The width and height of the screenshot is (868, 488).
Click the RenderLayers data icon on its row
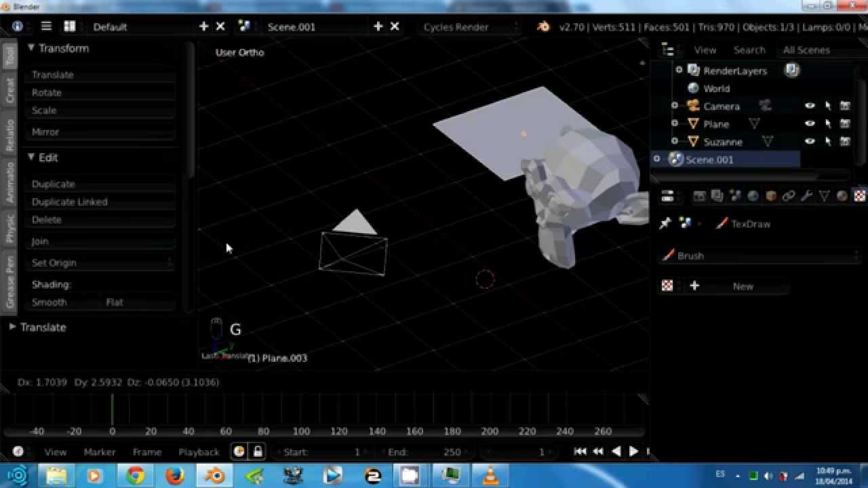tap(792, 70)
